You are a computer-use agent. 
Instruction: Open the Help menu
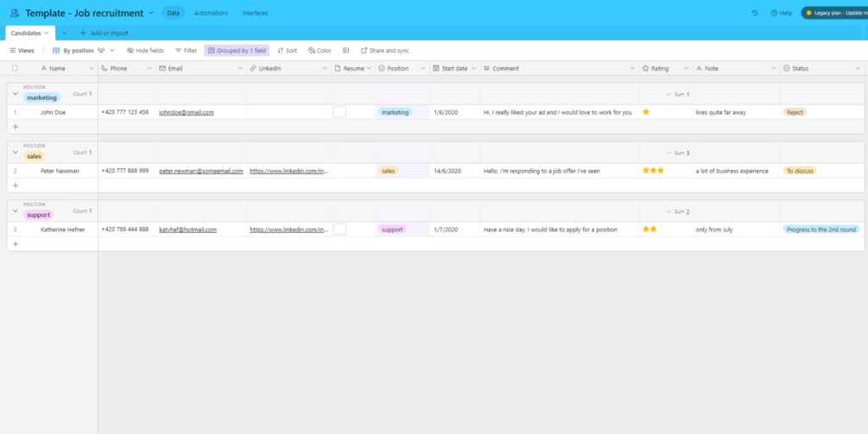pos(781,13)
